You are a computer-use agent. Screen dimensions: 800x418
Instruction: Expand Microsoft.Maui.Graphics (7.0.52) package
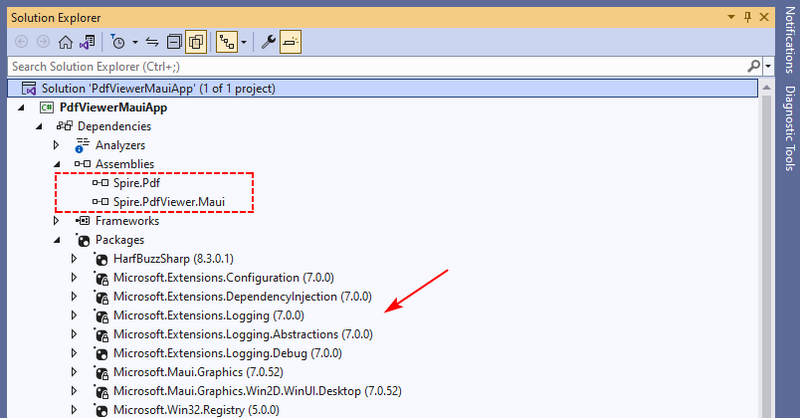[x=74, y=372]
